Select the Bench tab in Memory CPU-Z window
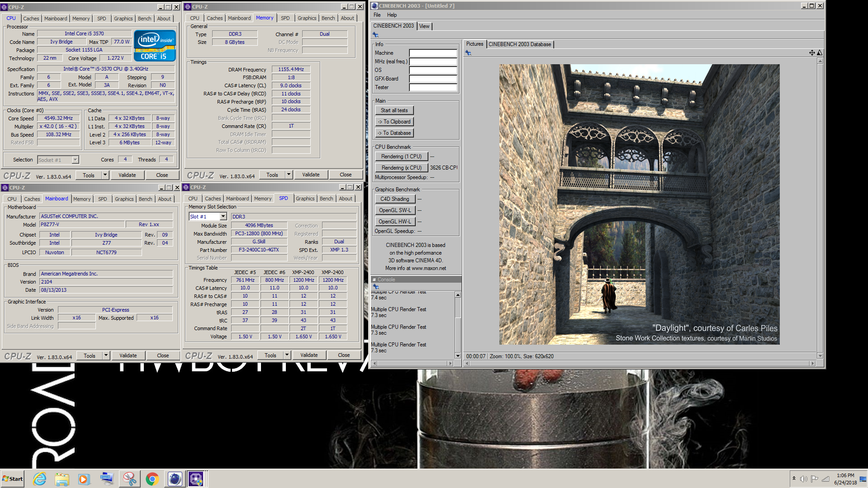This screenshot has height=488, width=868. (328, 18)
